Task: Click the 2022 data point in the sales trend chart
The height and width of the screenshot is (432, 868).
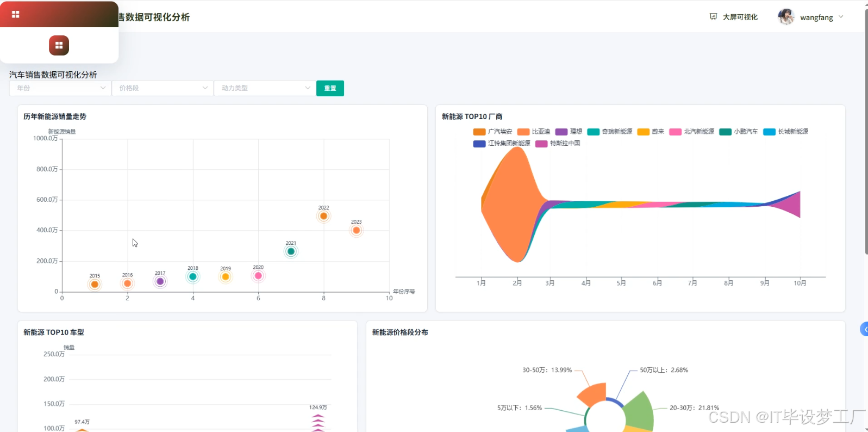Action: pyautogui.click(x=323, y=216)
